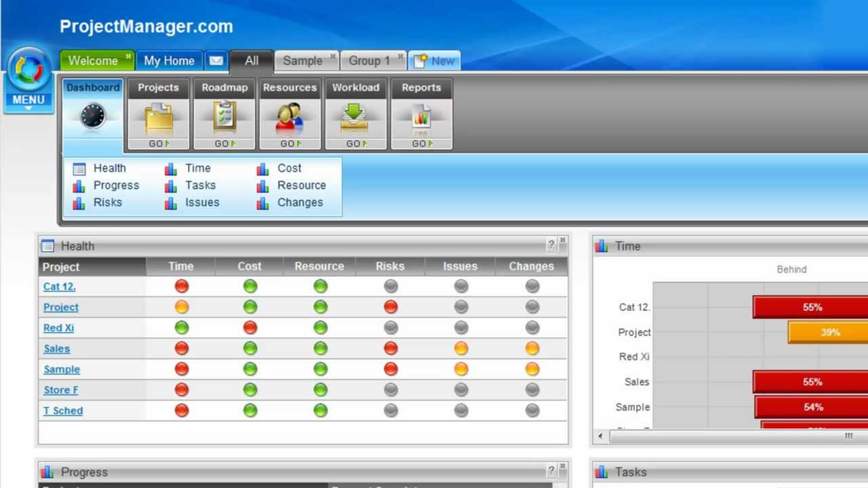Close the Progress panel
Screen dimensions: 868x488
coord(562,467)
